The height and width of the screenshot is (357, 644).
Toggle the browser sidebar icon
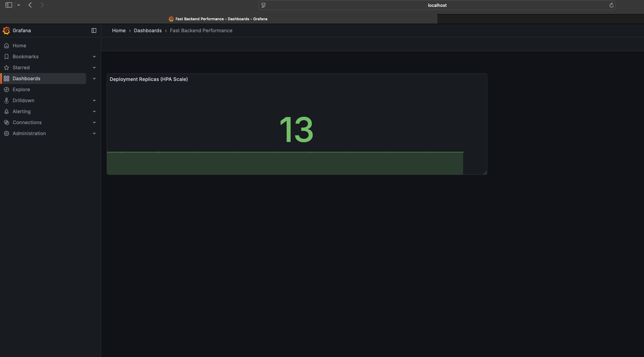click(x=9, y=5)
